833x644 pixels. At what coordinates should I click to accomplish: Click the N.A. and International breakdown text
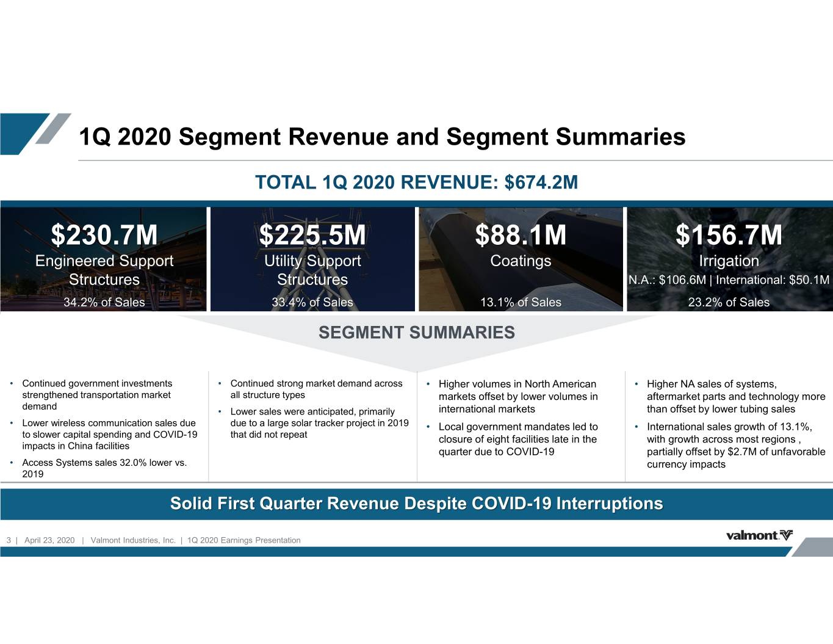(729, 280)
